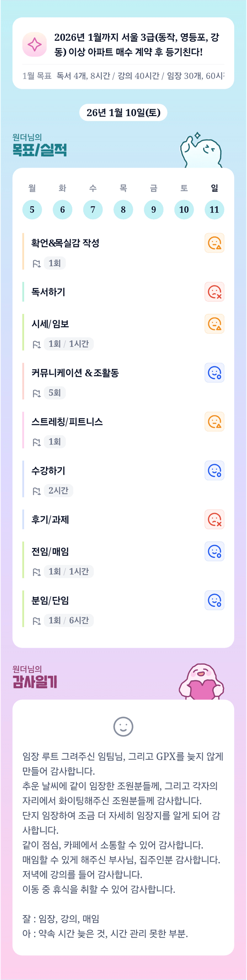The width and height of the screenshot is (247, 980).
Task: Click the orange face icon for 스트레칭/피트니스
Action: coord(214,422)
